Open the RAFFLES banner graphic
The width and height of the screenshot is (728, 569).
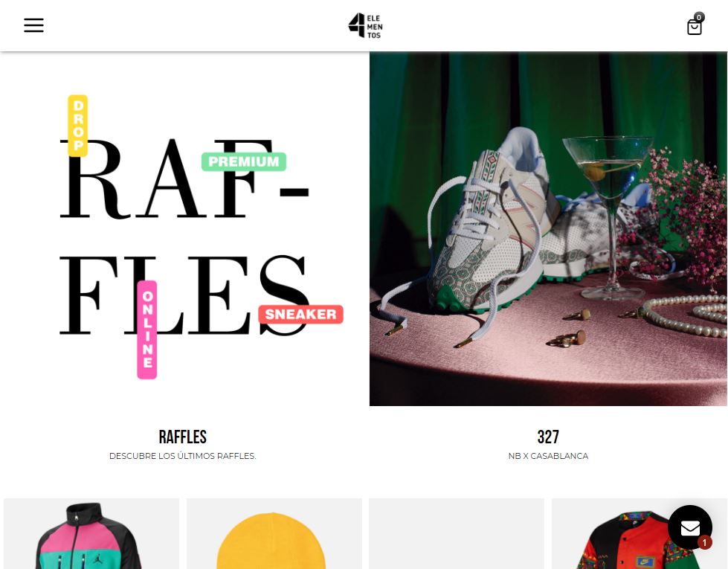184,228
